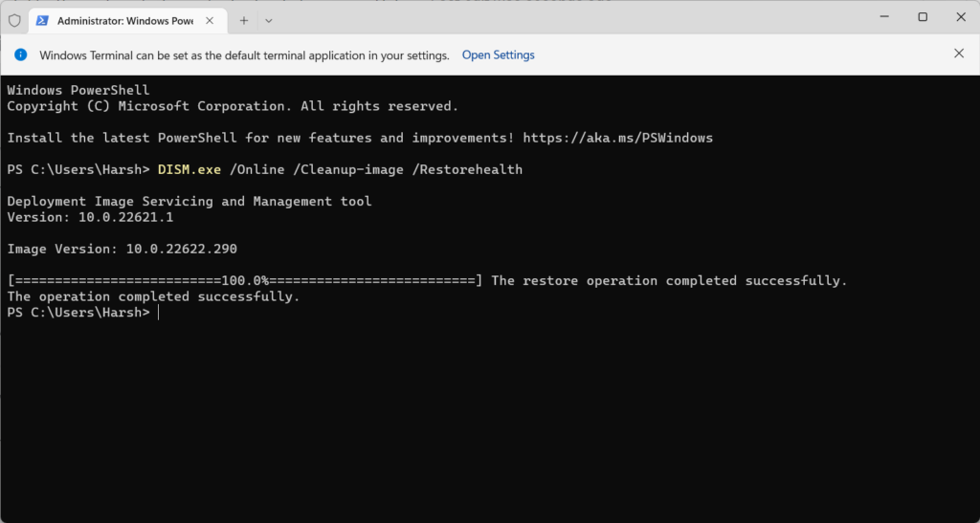The image size is (980, 523).
Task: Click the default terminal notification message text
Action: (x=244, y=55)
